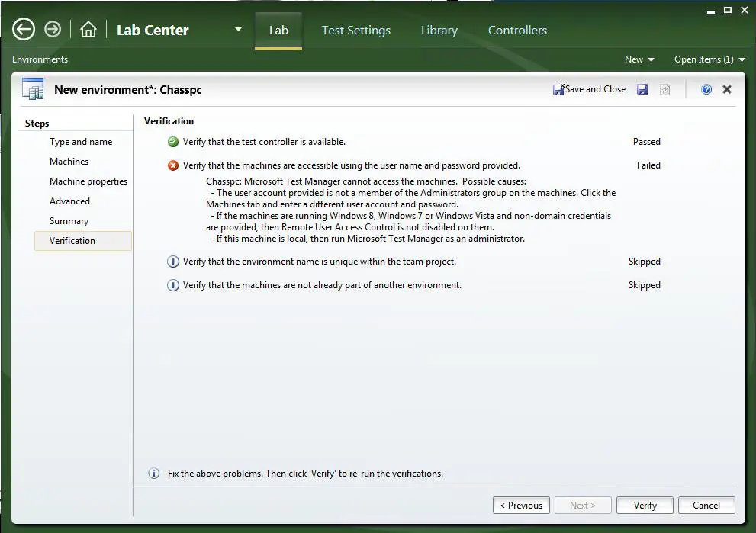Open the Test Settings tab
Screen dimensions: 756x533
pyautogui.click(x=355, y=31)
